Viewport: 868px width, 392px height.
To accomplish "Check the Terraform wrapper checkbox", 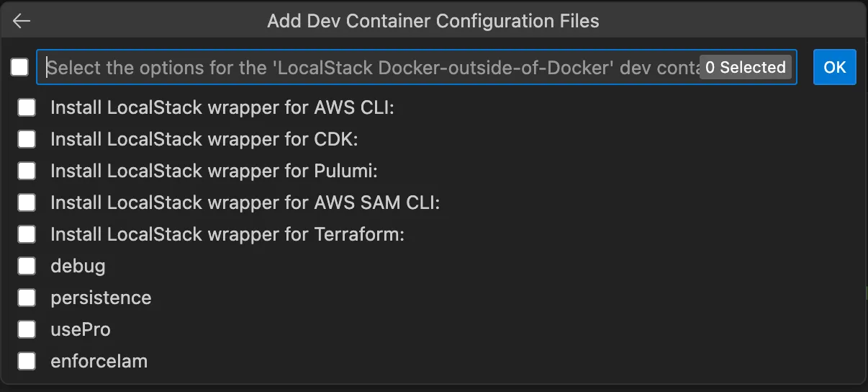I will 27,234.
